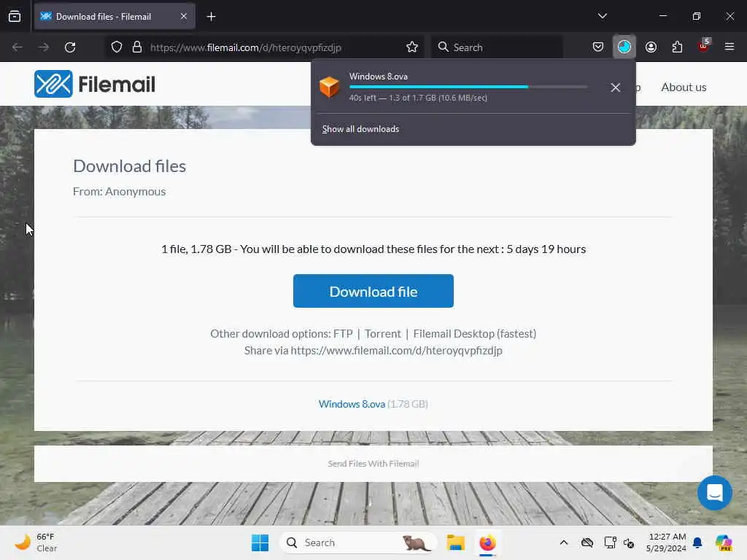Expand the list all tabs chevron
Image resolution: width=747 pixels, height=560 pixels.
tap(602, 16)
